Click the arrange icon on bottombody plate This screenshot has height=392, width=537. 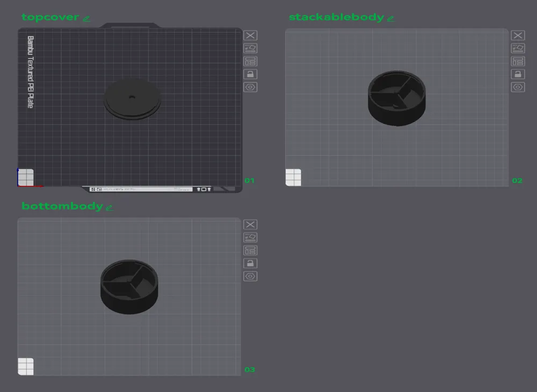(250, 237)
